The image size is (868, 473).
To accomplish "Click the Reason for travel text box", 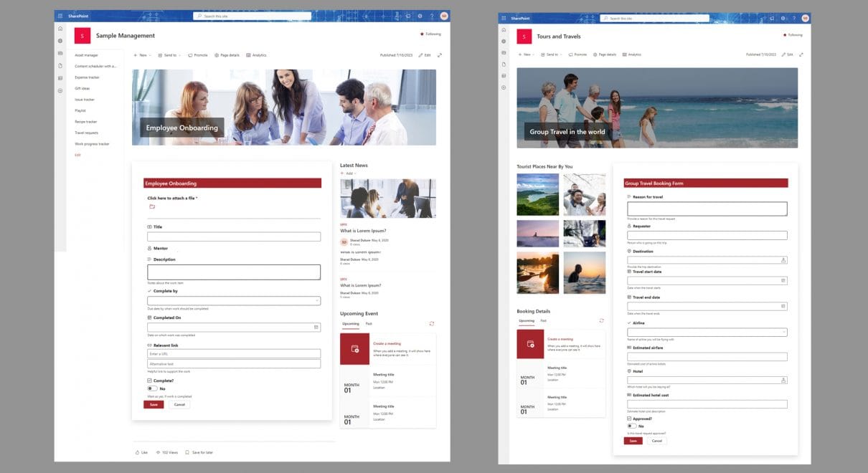I will [x=707, y=209].
